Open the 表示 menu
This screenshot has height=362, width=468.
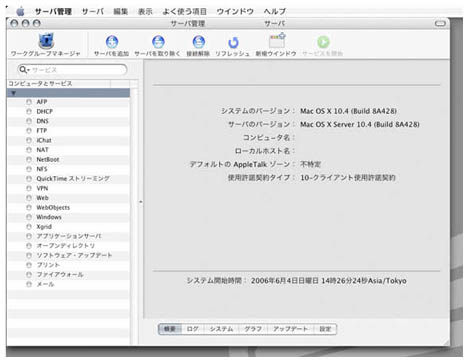point(145,12)
